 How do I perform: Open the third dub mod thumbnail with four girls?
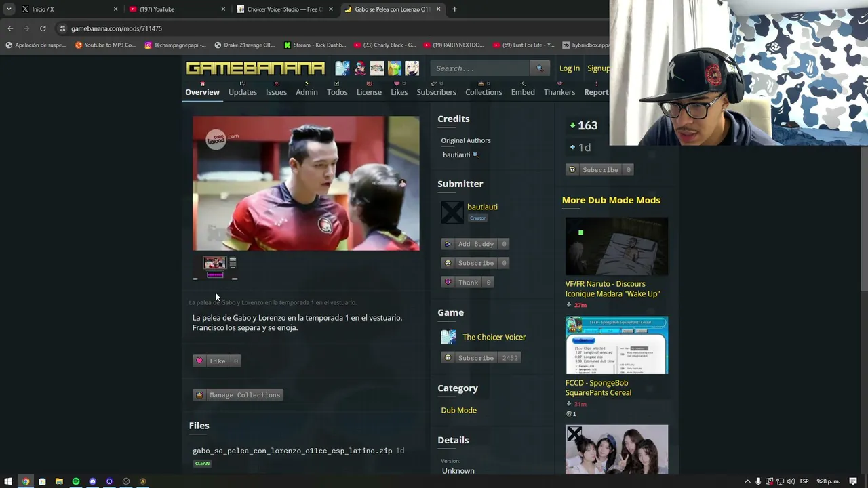point(616,449)
